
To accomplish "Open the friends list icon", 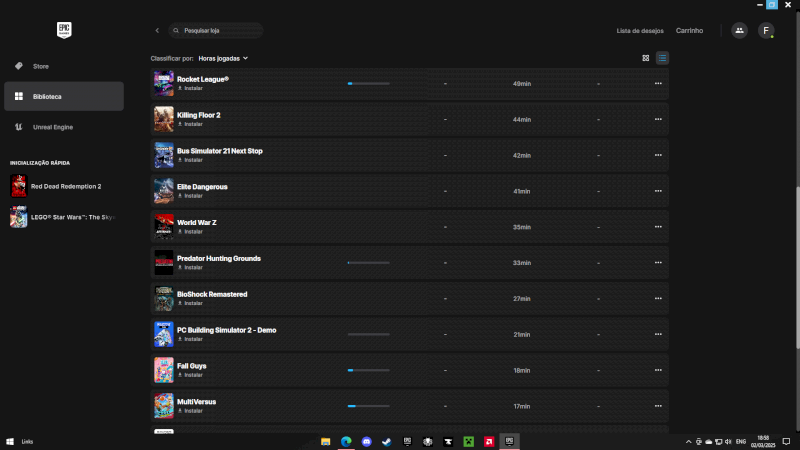I will click(x=739, y=31).
